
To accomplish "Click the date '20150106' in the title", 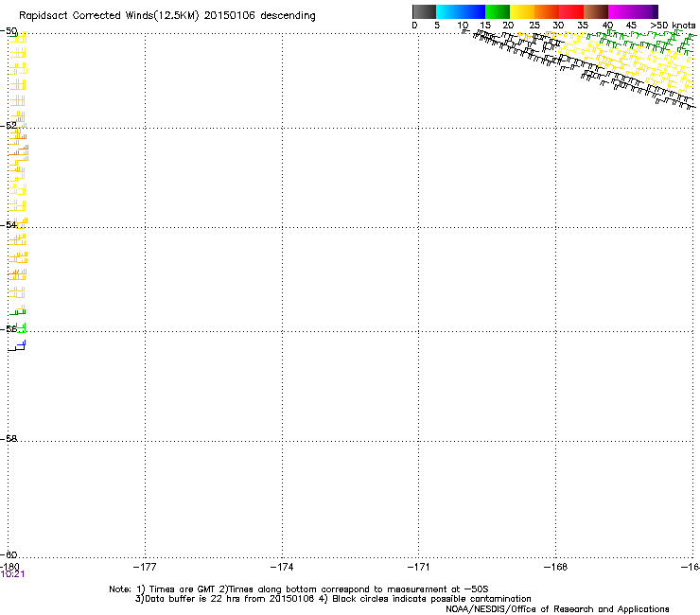I will click(x=229, y=16).
